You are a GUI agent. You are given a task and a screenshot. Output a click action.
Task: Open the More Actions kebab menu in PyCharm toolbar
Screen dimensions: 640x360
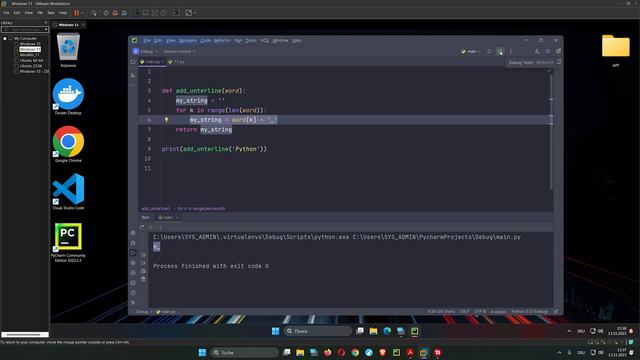(511, 51)
